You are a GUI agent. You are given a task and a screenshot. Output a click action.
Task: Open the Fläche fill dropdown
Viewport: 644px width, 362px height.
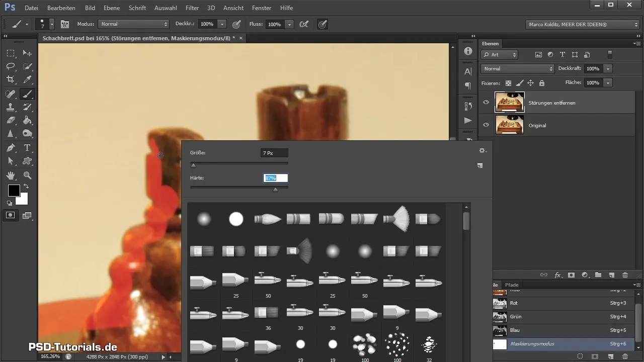[608, 82]
